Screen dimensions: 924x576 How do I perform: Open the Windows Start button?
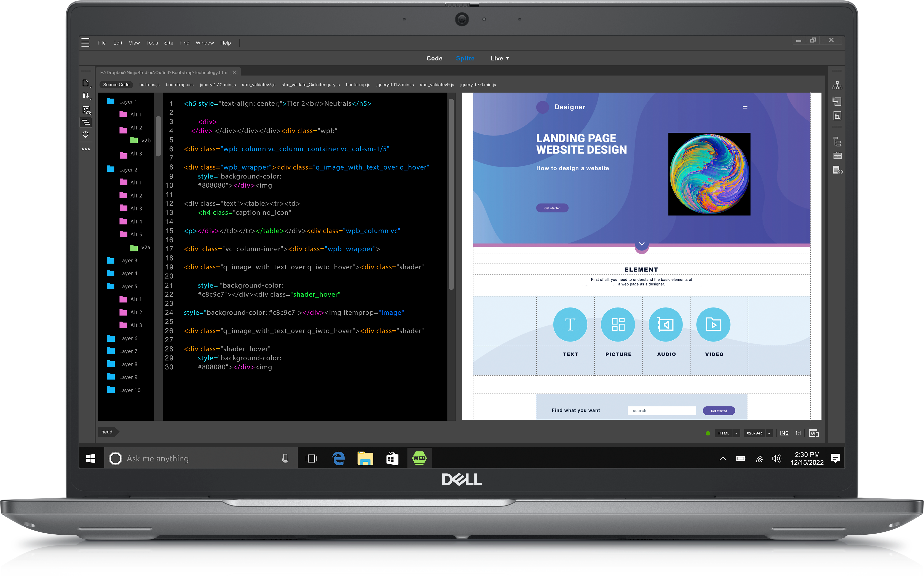pyautogui.click(x=91, y=458)
